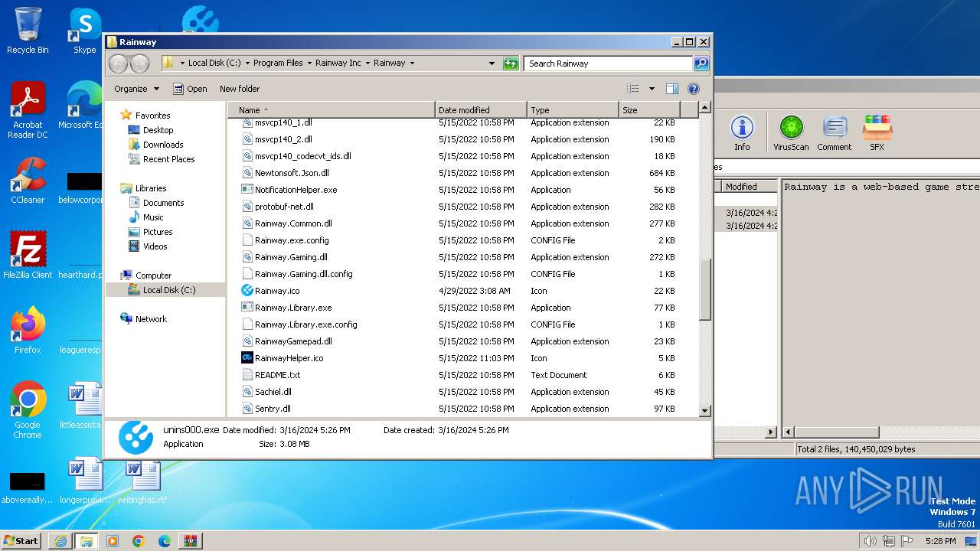Image resolution: width=980 pixels, height=551 pixels.
Task: Open the Music library
Action: pos(153,217)
